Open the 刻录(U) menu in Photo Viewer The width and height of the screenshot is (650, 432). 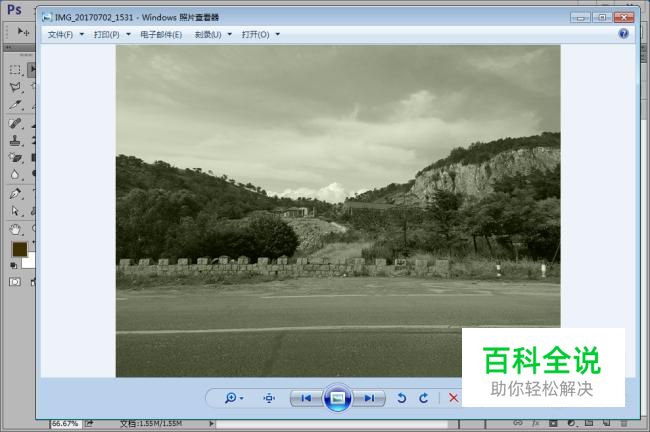213,34
